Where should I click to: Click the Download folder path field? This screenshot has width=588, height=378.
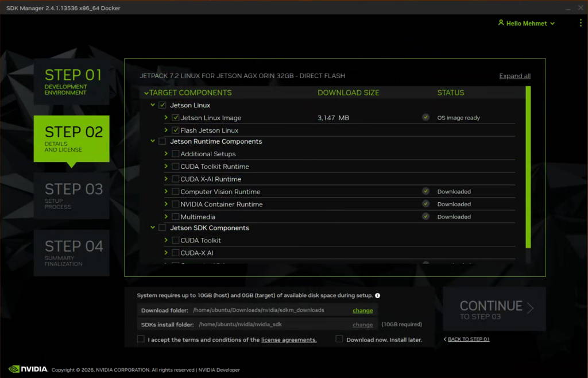click(258, 310)
